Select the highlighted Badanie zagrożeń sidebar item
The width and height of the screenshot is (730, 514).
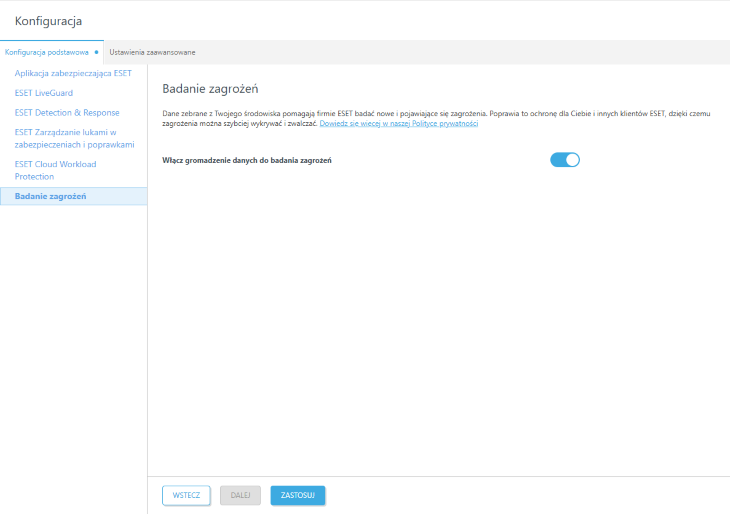(x=74, y=196)
